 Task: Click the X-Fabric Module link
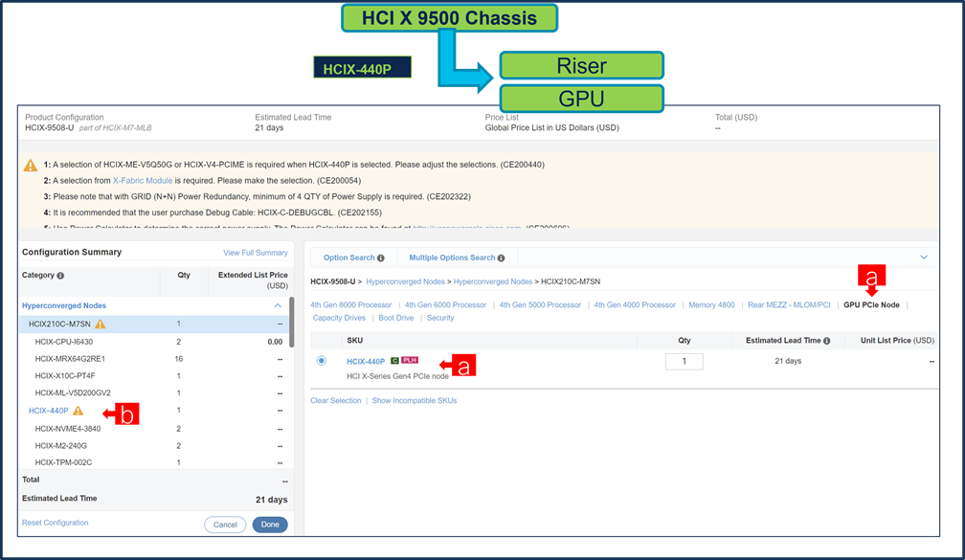(x=142, y=181)
